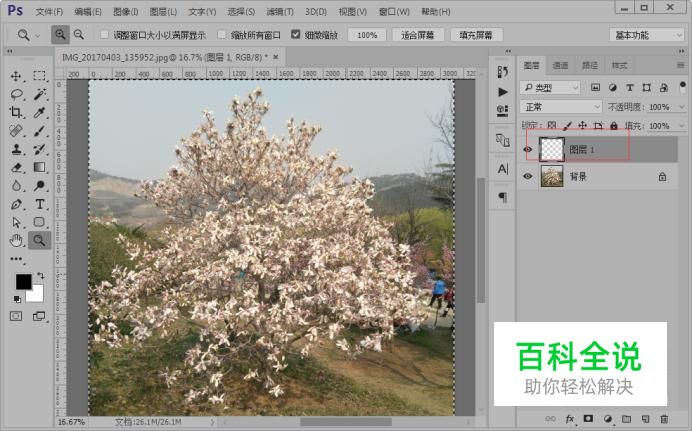This screenshot has width=692, height=431.
Task: Select the Eyedropper tool
Action: (x=39, y=112)
